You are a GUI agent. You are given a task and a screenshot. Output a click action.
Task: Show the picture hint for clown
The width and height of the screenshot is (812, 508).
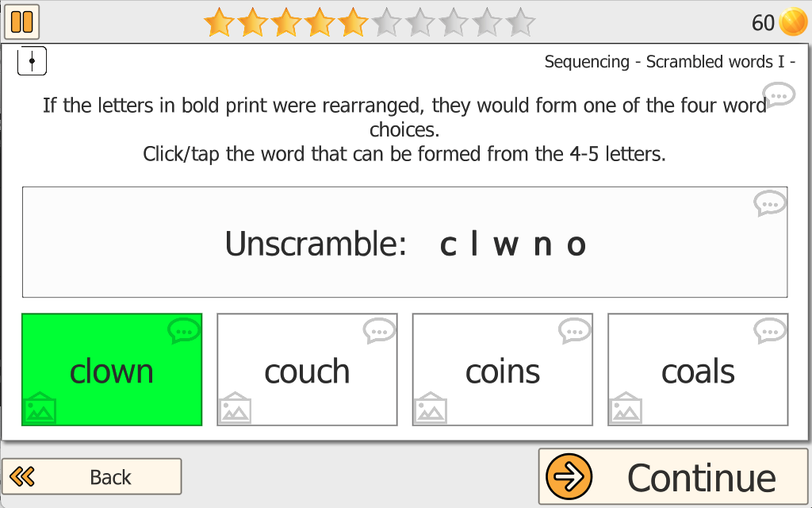(39, 408)
